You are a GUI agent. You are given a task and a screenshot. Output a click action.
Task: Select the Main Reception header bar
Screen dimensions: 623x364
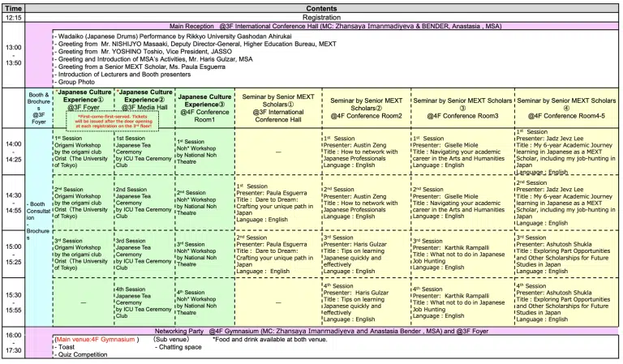coord(335,26)
